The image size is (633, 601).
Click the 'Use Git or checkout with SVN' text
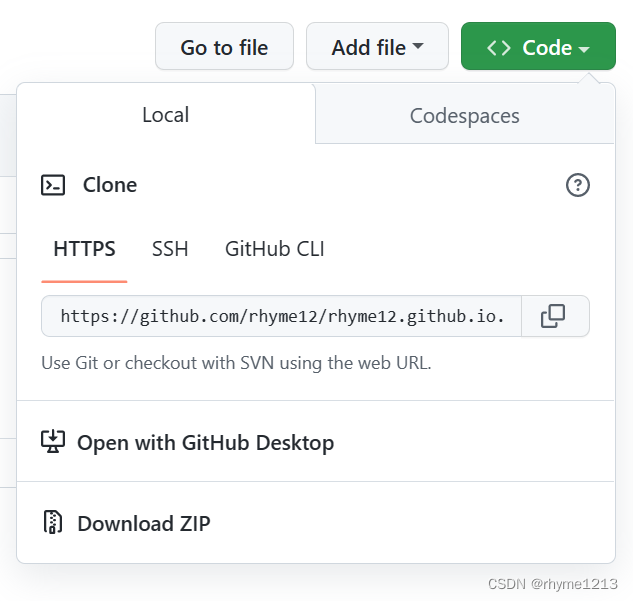tap(237, 362)
